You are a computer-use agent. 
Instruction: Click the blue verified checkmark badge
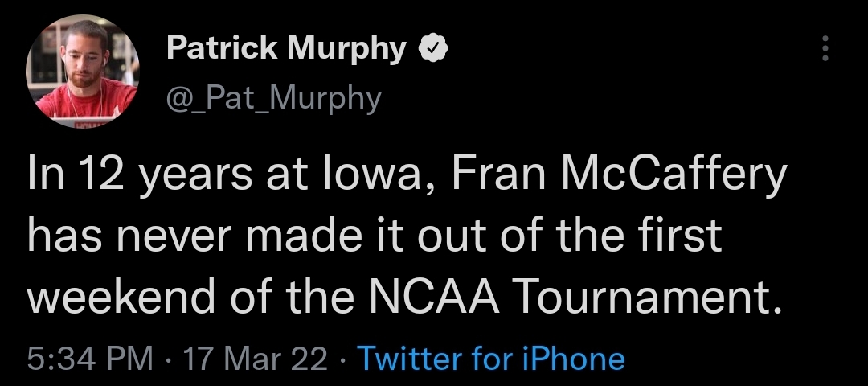433,49
